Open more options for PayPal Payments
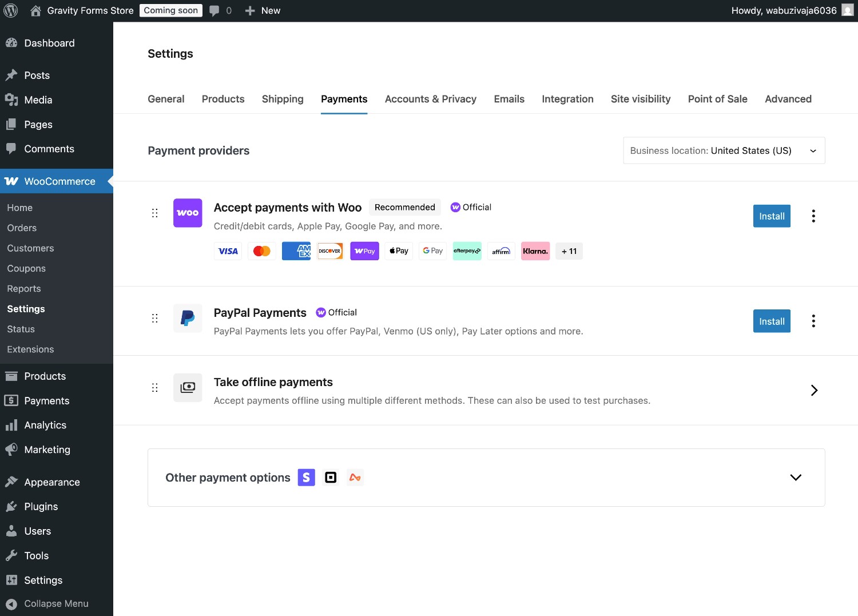858x616 pixels. [813, 321]
